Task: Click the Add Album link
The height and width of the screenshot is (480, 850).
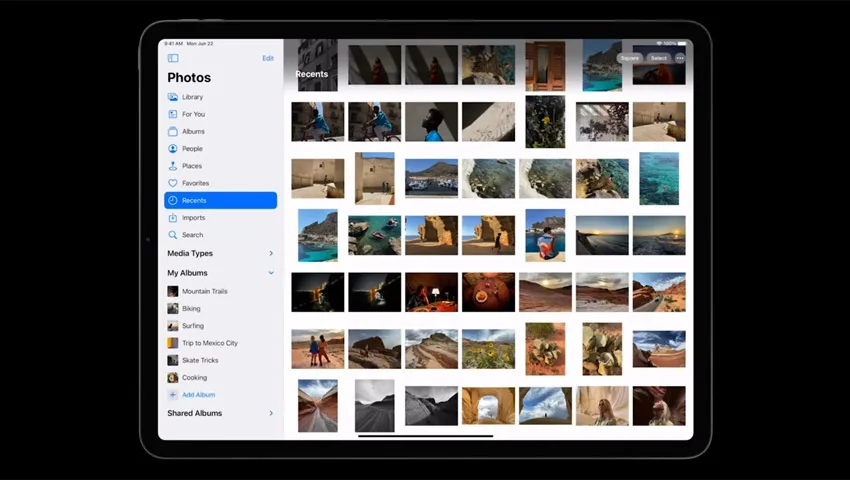Action: click(198, 395)
